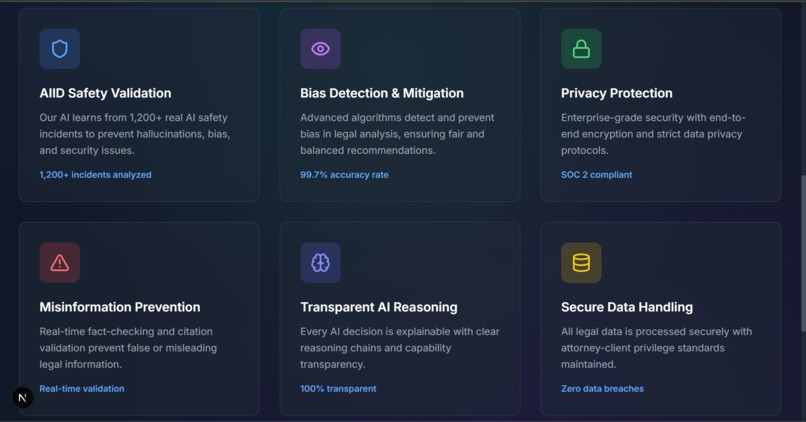The height and width of the screenshot is (422, 806).
Task: Click the brain icon for Transparent AI Reasoning
Action: click(x=320, y=263)
